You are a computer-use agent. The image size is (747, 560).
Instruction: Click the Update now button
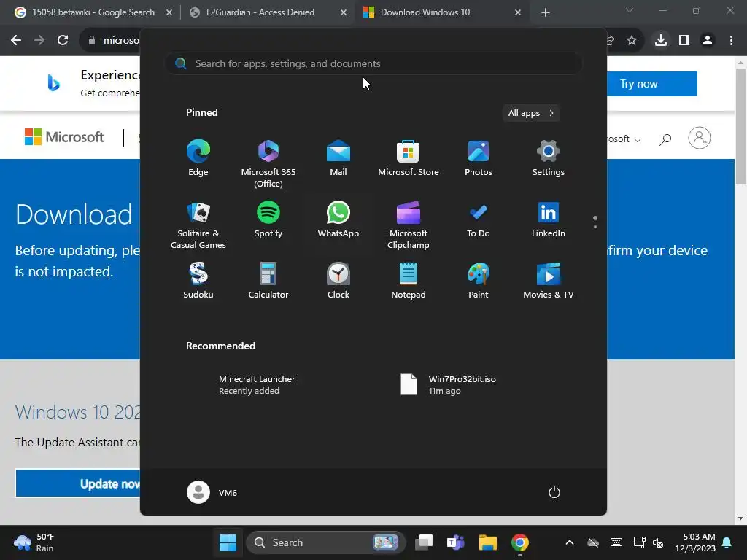pyautogui.click(x=78, y=483)
